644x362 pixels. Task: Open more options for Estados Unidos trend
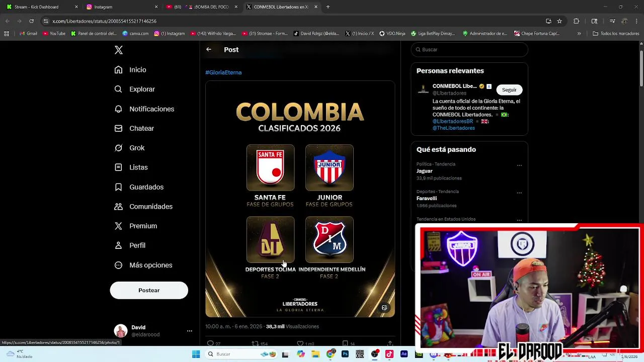pos(519,220)
